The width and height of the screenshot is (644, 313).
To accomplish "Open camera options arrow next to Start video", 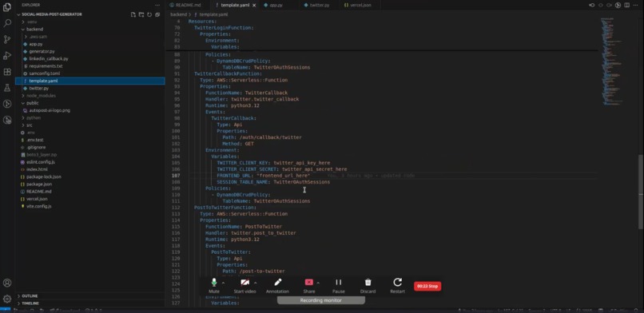I will (256, 283).
